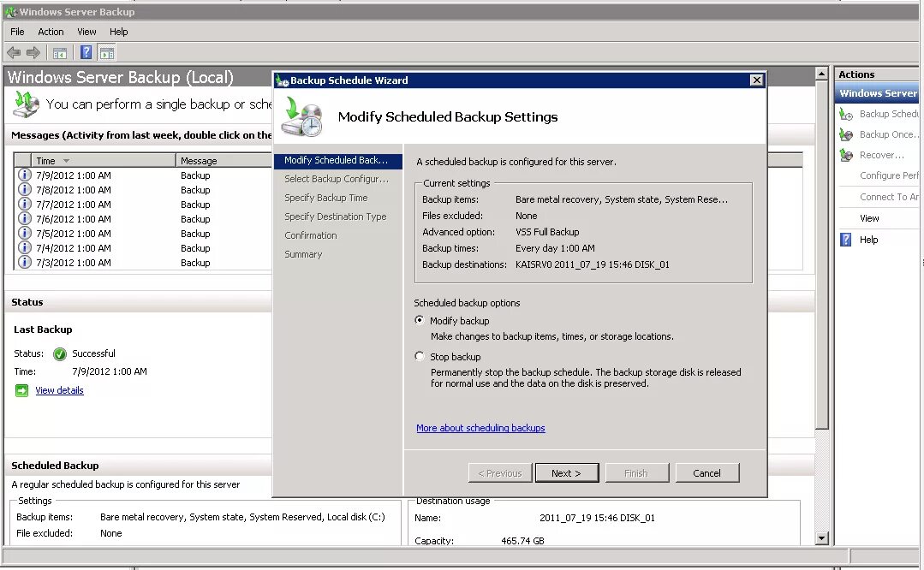Click info icon for 7/9/2012 backup row
Viewport: 924px width, 570px height.
click(24, 175)
